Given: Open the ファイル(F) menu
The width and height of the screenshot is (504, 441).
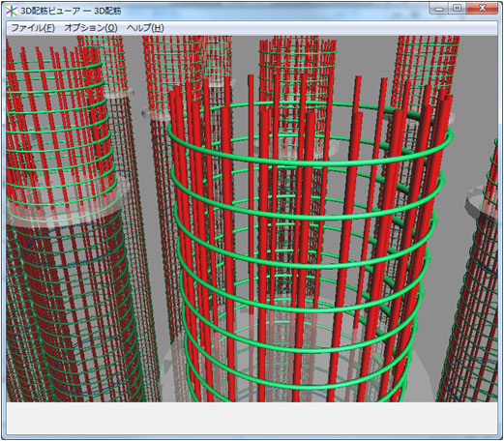Looking at the screenshot, I should click(33, 28).
